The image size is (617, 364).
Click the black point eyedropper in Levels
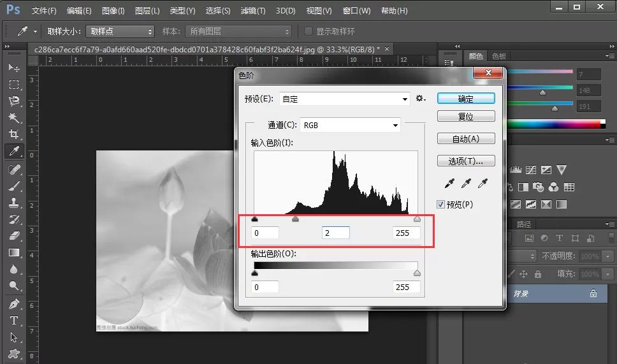449,183
